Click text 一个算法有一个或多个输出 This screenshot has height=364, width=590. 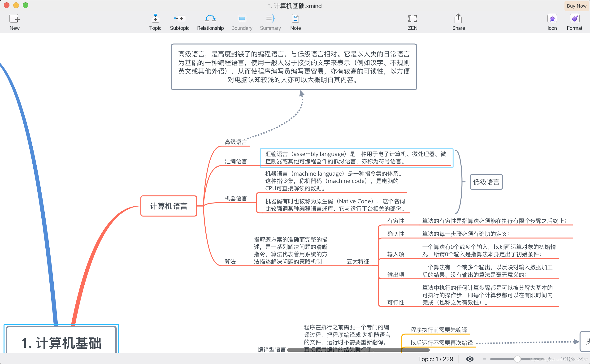487,271
